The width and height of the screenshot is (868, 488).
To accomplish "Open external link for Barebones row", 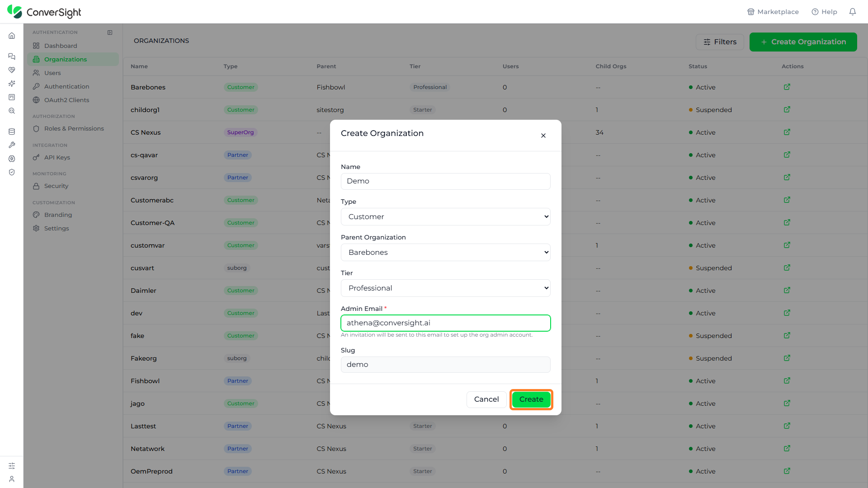I will pyautogui.click(x=787, y=87).
